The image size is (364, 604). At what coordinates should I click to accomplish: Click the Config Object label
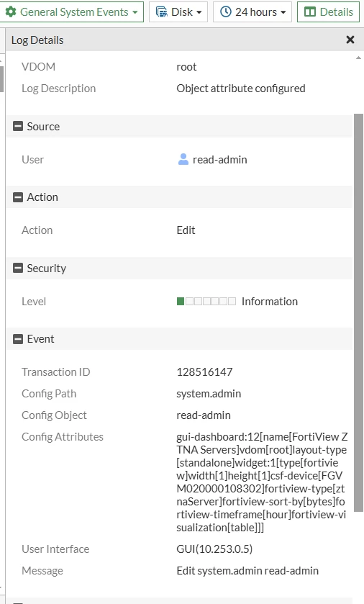pyautogui.click(x=54, y=415)
